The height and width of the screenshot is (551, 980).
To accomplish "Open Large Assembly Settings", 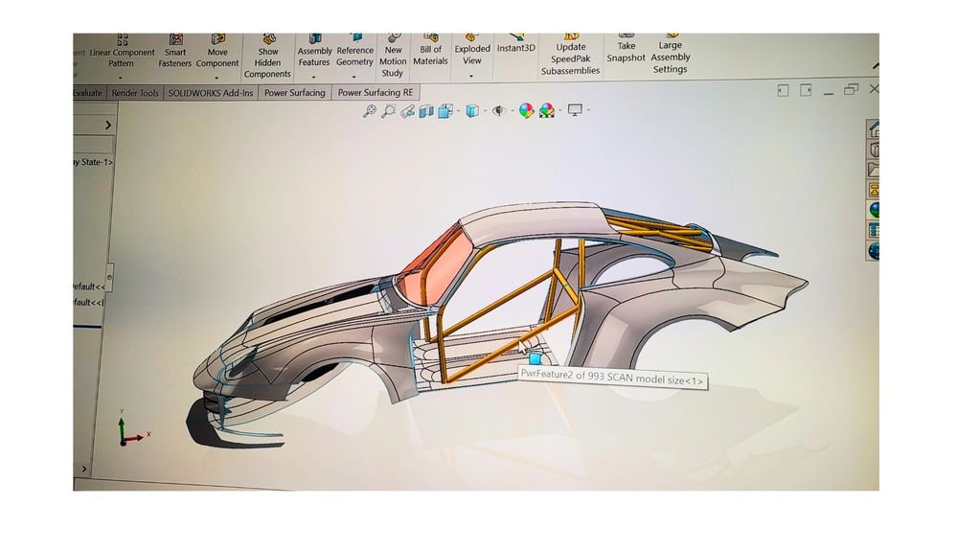I will point(670,54).
